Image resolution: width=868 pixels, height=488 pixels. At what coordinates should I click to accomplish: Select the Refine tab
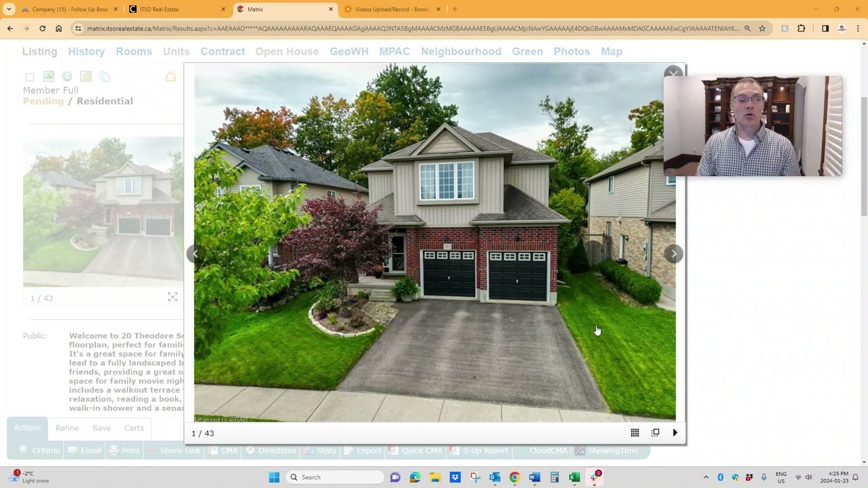pos(67,428)
